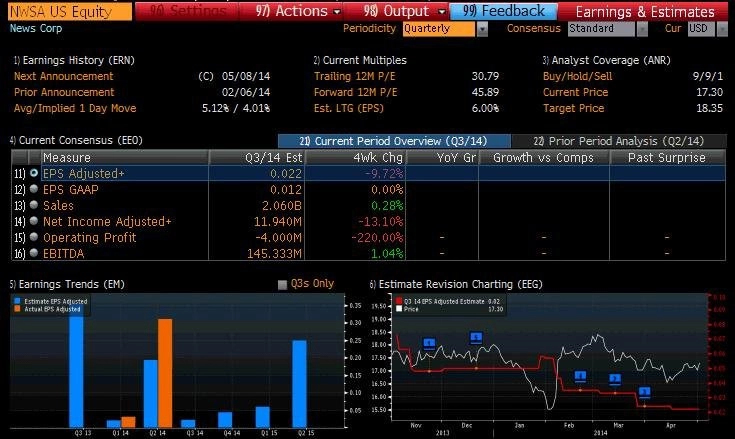This screenshot has height=439, width=735.
Task: Select the Operating Profit radio button
Action: tap(34, 237)
